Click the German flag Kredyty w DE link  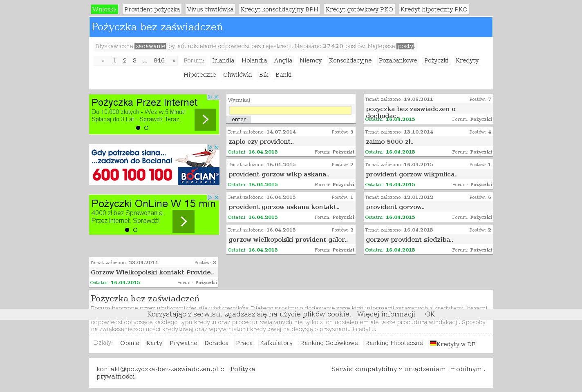[452, 344]
